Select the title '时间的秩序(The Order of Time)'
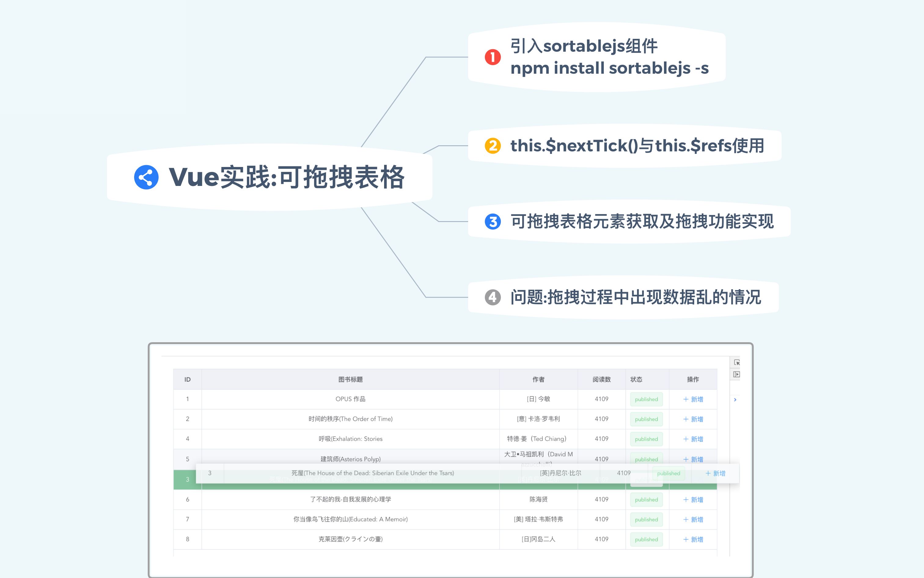 tap(350, 419)
